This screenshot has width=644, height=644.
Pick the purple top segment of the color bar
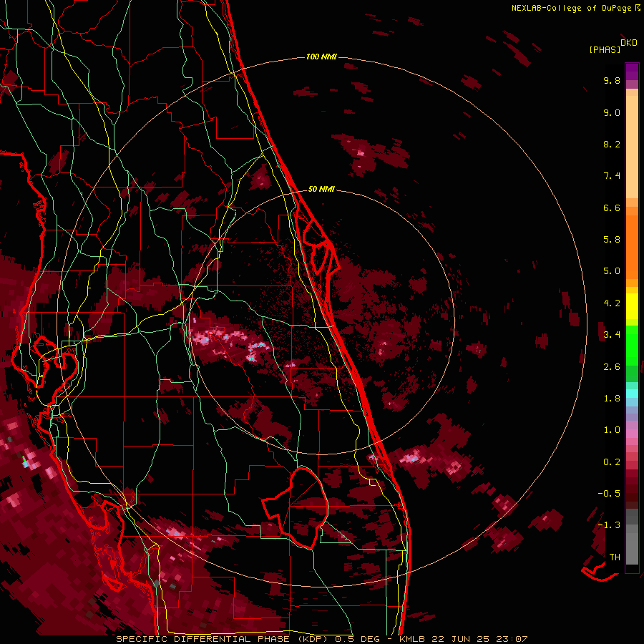(632, 72)
